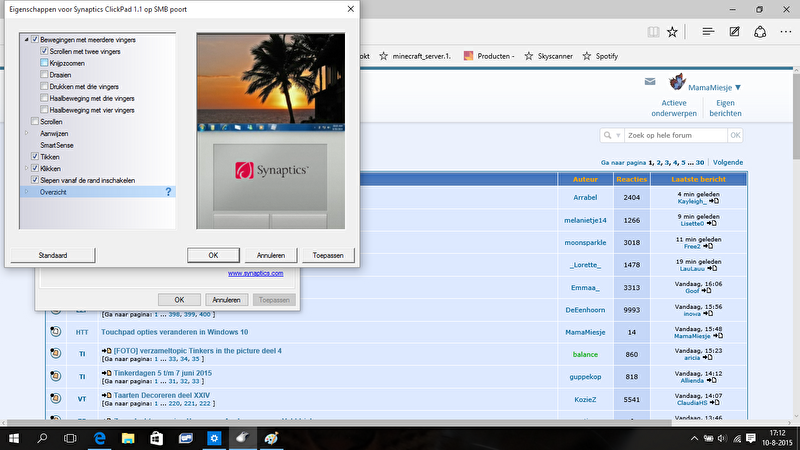The width and height of the screenshot is (800, 450).
Task: Click the help question mark beside Overzicht
Action: [168, 191]
